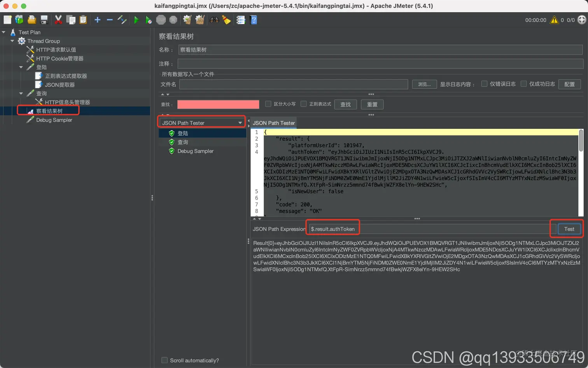Click the 文件名 filename input field
The height and width of the screenshot is (368, 588).
[x=294, y=84]
